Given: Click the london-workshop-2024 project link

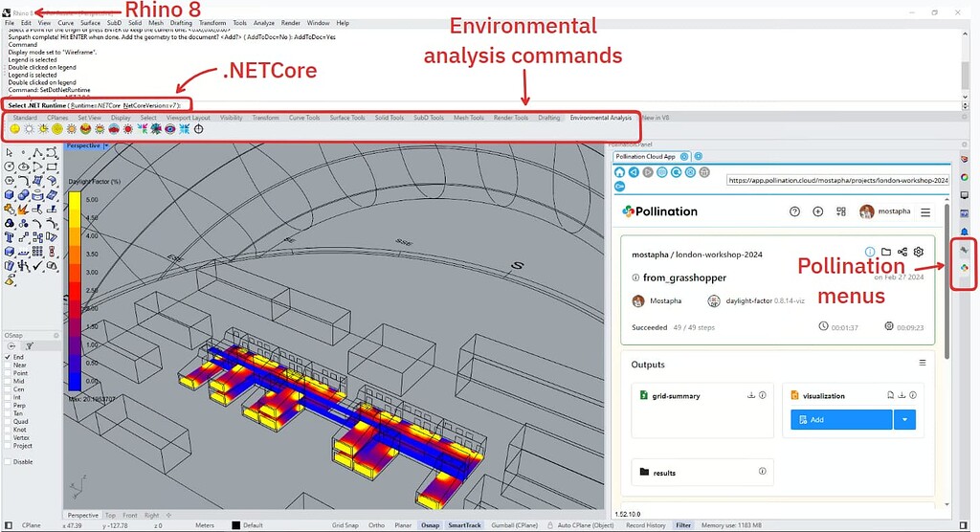Looking at the screenshot, I should coord(719,255).
